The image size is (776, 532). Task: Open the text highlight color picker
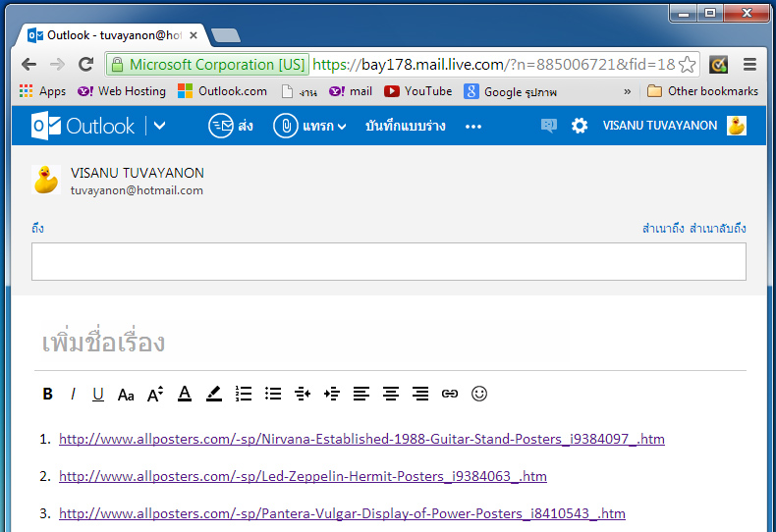click(214, 394)
